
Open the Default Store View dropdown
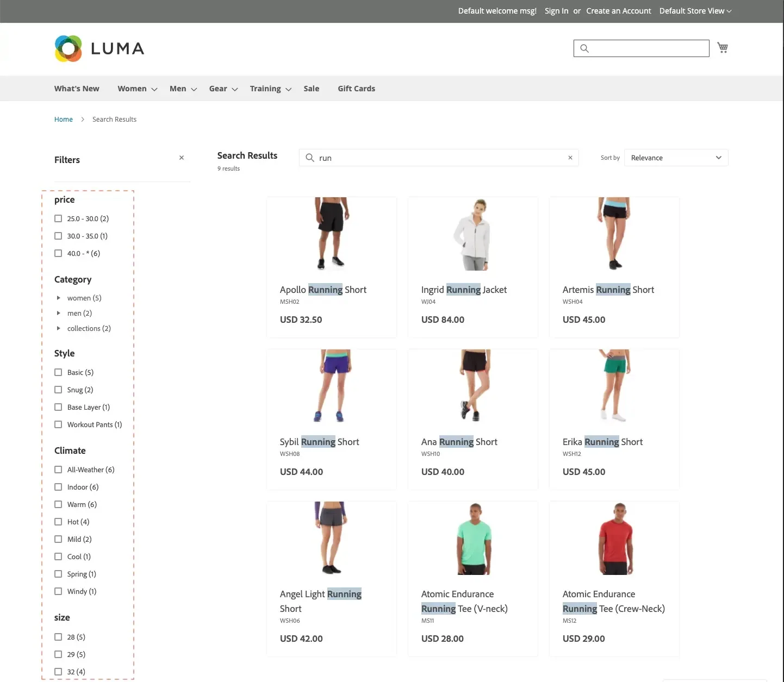pyautogui.click(x=695, y=11)
